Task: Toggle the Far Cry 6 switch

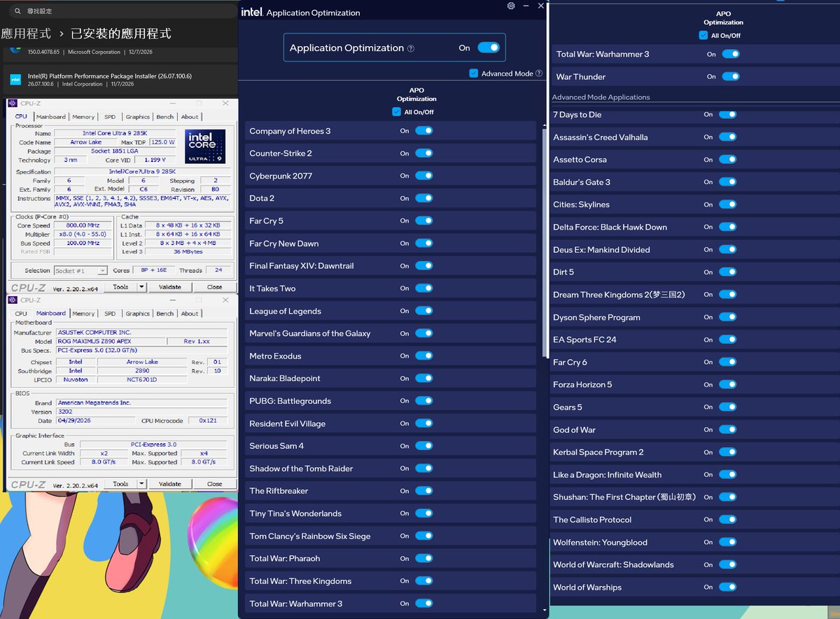Action: point(728,362)
